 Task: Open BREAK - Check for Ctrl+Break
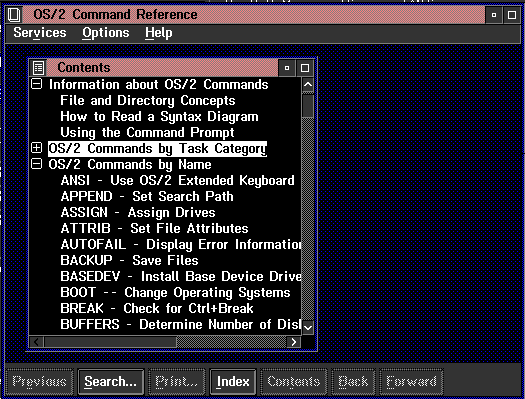tap(157, 308)
